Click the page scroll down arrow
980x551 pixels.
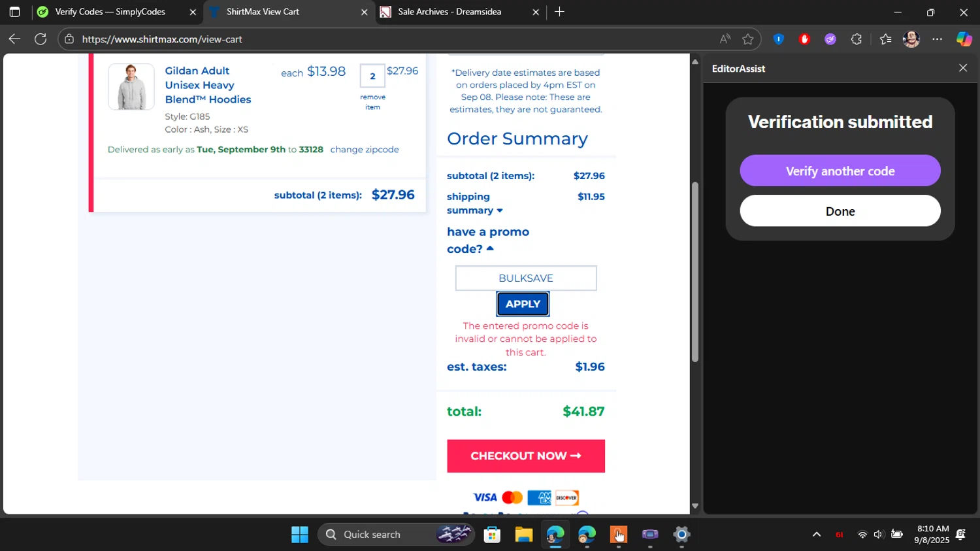(695, 506)
